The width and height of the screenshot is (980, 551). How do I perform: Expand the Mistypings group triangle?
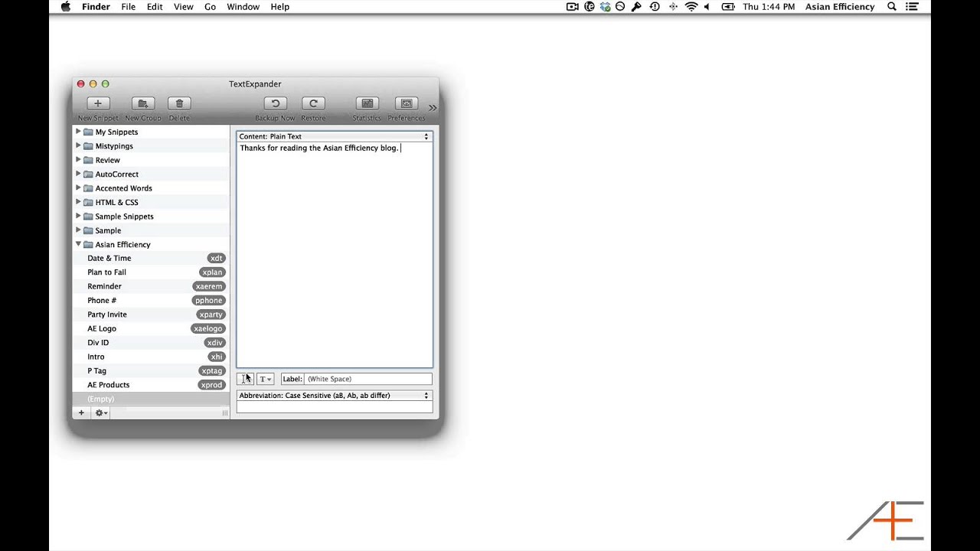point(78,145)
